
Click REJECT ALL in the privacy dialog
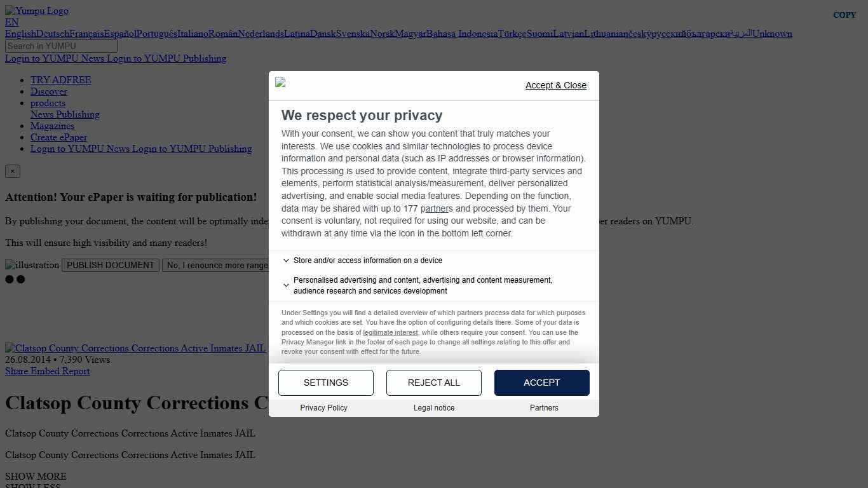click(434, 383)
